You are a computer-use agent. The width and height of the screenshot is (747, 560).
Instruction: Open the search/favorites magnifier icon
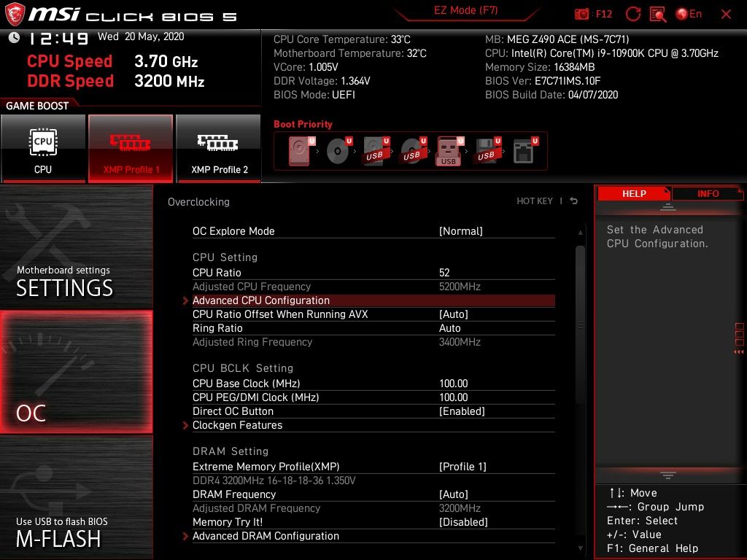point(658,13)
